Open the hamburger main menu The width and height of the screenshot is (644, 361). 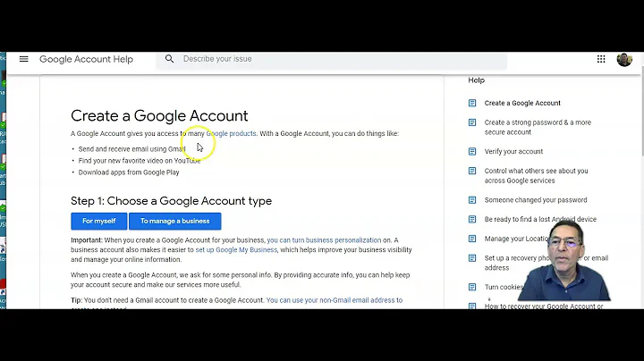24,59
